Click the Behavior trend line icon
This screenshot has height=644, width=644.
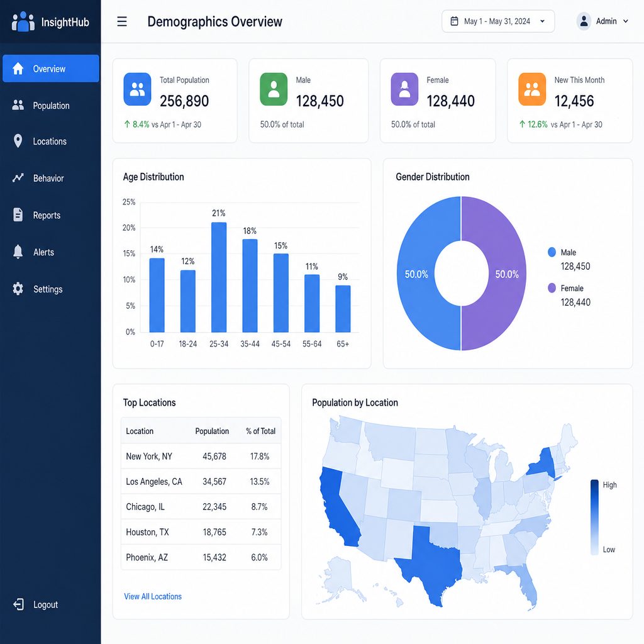click(x=18, y=178)
